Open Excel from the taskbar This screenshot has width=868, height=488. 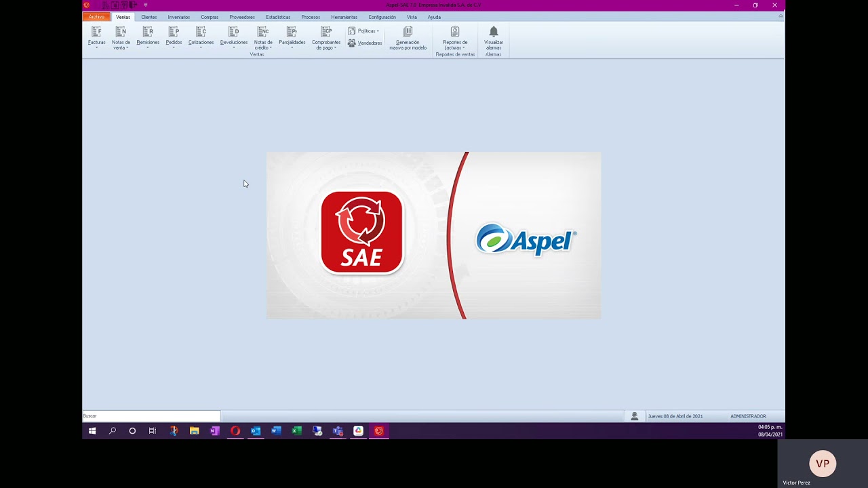296,430
